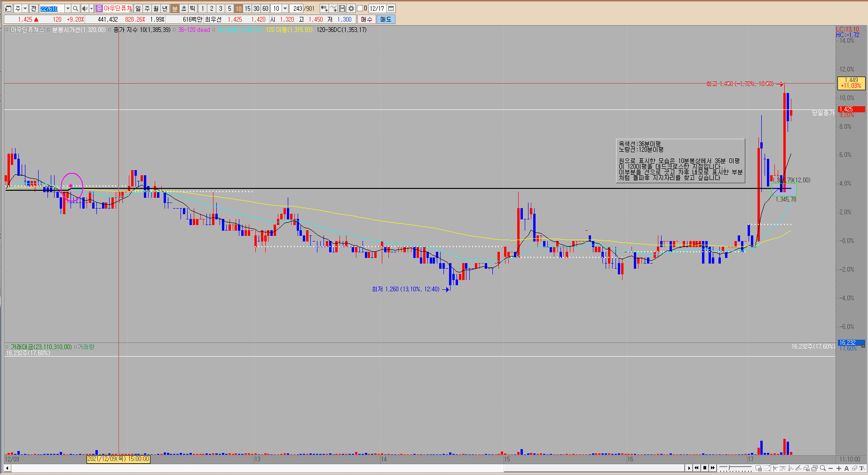Click the stock search magnifier icon

tap(75, 8)
